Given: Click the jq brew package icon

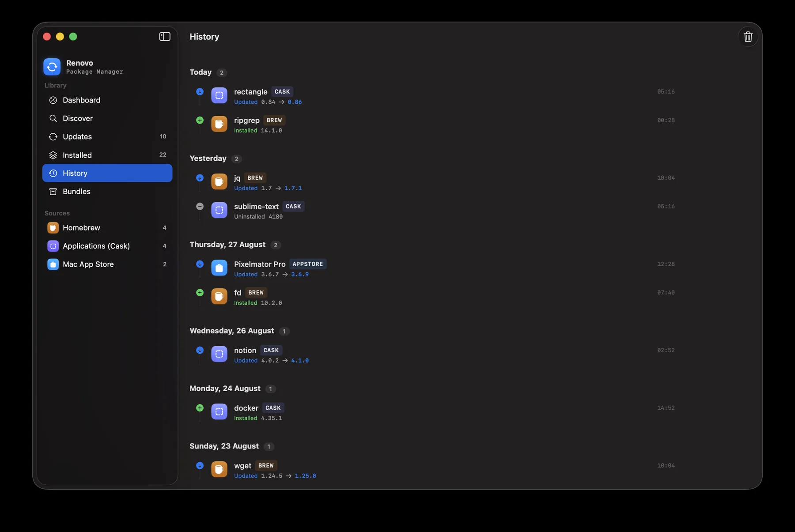Looking at the screenshot, I should (x=219, y=181).
